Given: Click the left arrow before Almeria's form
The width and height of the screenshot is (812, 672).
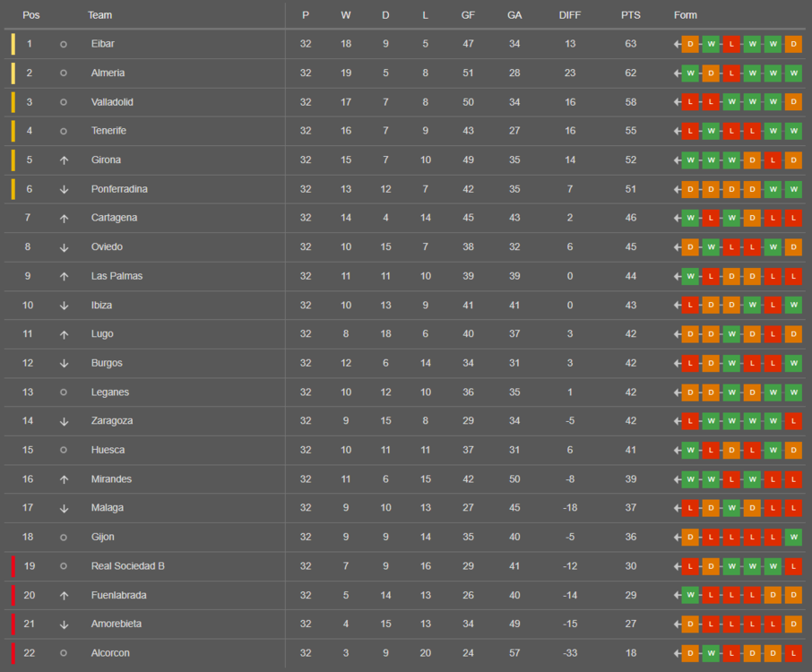Looking at the screenshot, I should [678, 73].
